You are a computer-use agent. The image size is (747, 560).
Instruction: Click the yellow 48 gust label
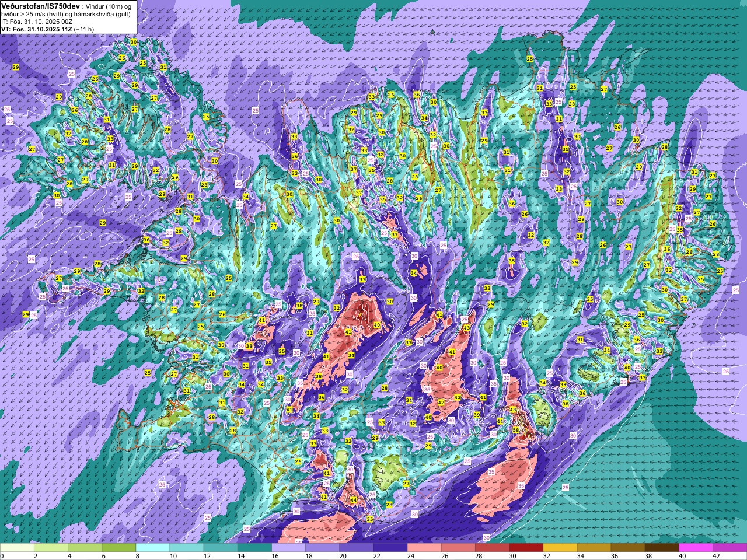point(513,410)
